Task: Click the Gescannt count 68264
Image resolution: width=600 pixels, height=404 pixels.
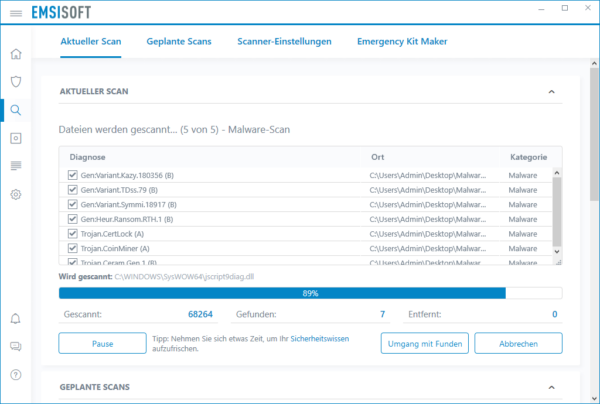Action: pyautogui.click(x=200, y=314)
